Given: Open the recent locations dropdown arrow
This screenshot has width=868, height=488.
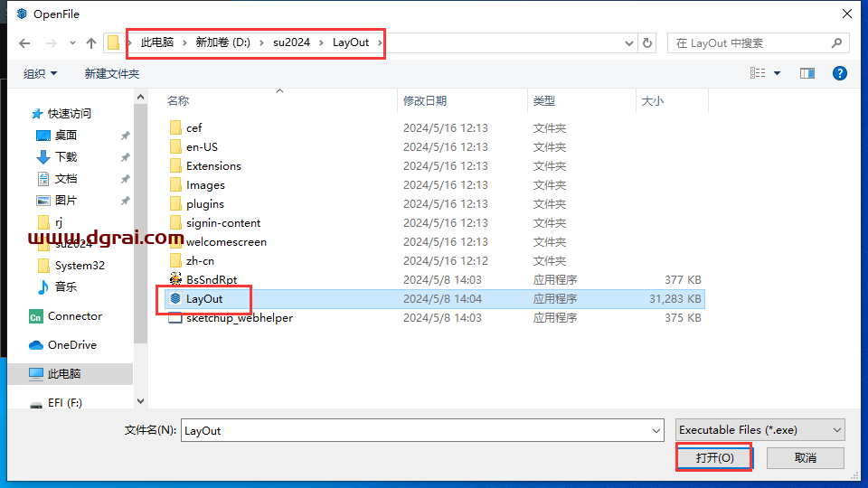Looking at the screenshot, I should (72, 43).
